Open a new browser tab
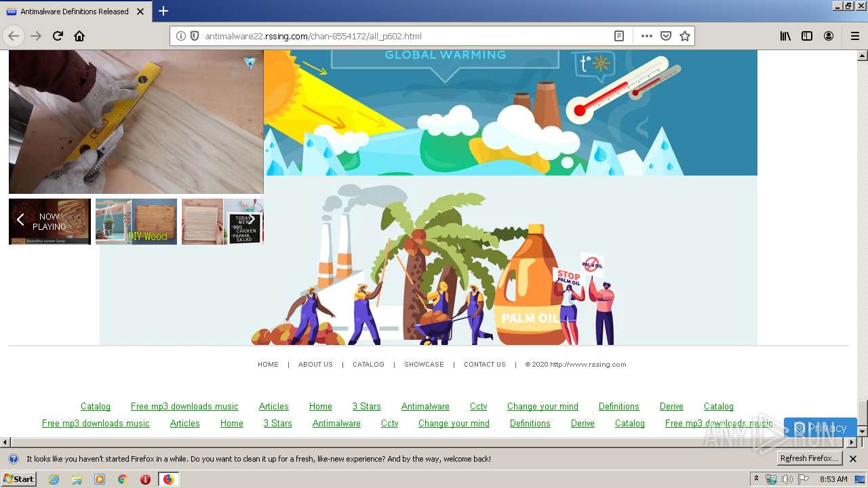Screen dimensions: 868x488 point(163,11)
